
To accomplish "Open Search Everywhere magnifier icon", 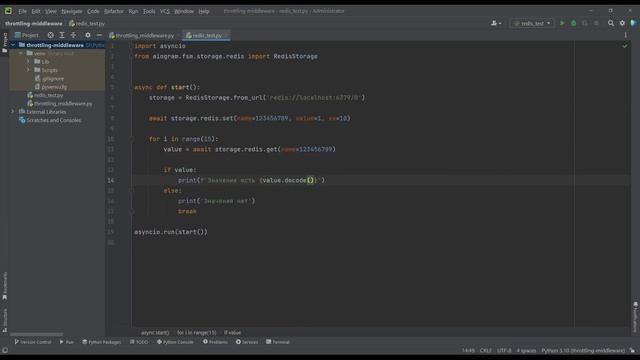I will [611, 23].
